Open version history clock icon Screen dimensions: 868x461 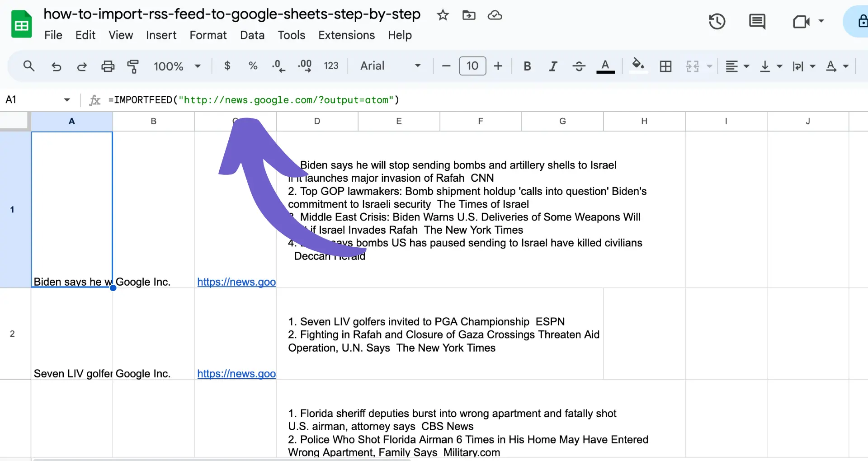pos(717,21)
